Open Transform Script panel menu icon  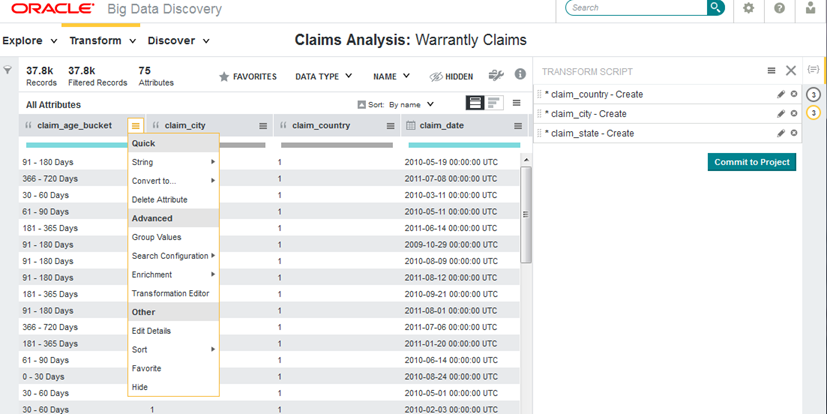(x=772, y=71)
